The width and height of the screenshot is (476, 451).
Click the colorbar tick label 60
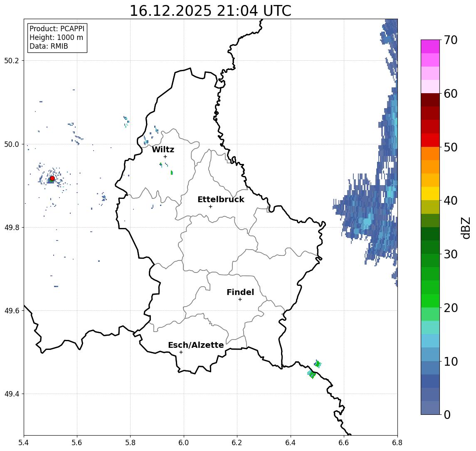click(451, 94)
